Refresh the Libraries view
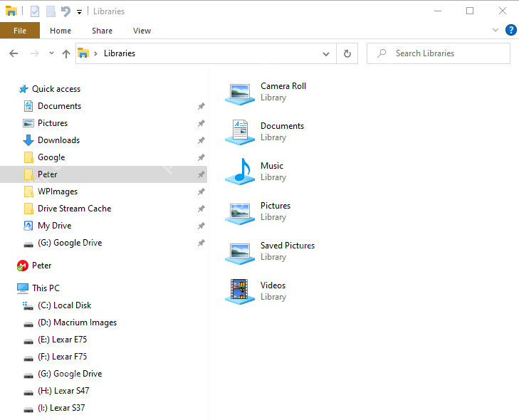Viewport: 519px width, 420px height. pos(347,53)
